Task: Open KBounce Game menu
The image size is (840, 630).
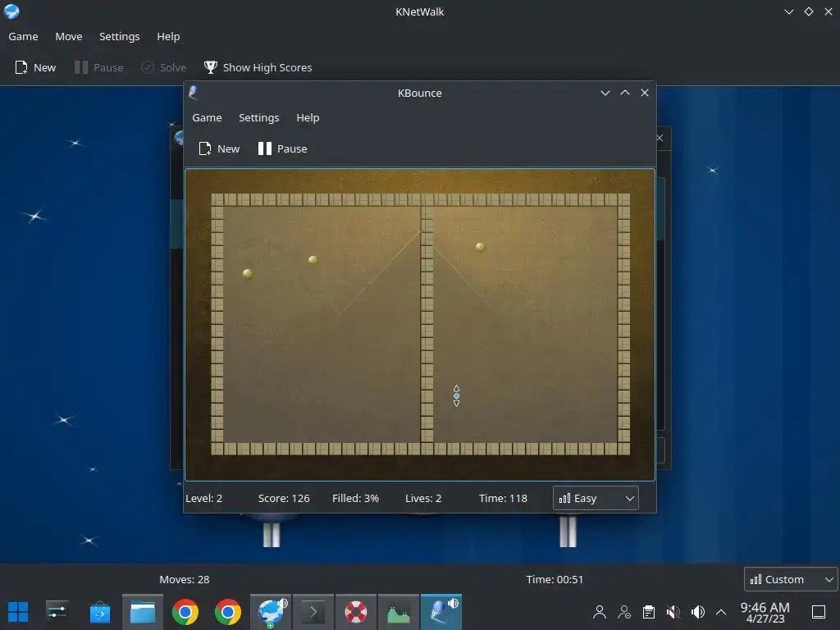Action: 207,117
